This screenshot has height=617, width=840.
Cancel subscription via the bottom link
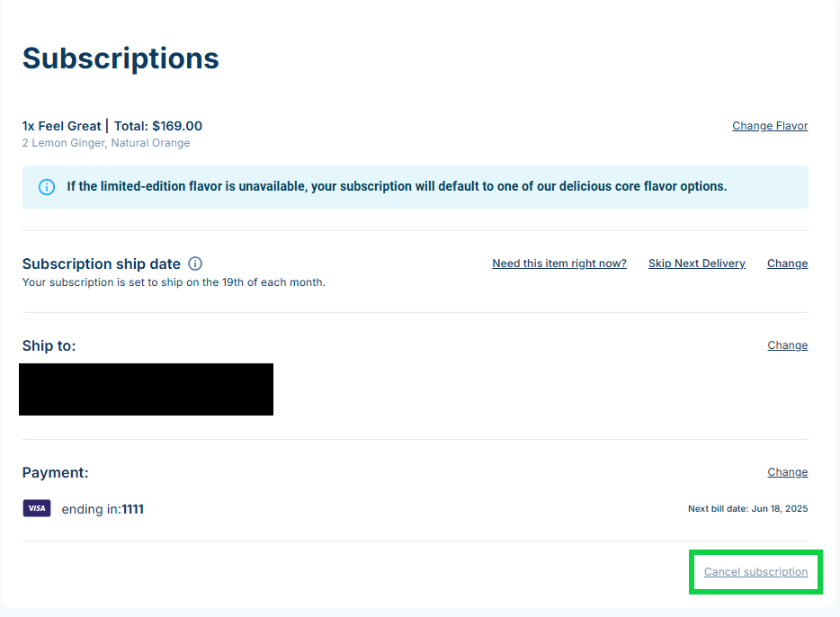(x=755, y=572)
